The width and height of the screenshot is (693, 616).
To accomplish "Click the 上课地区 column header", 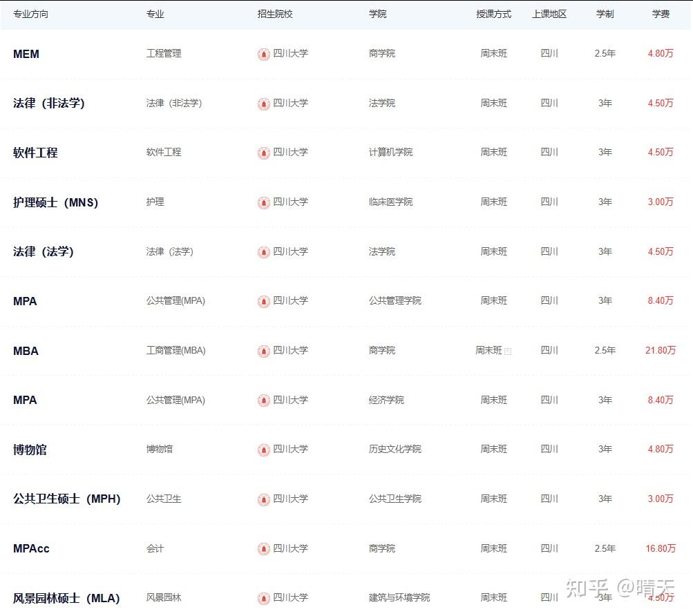I will (549, 14).
